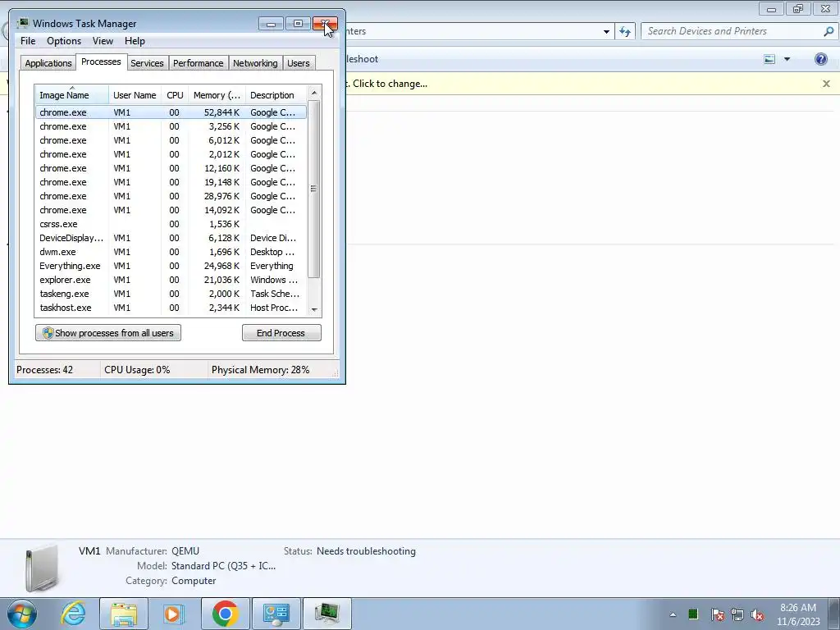The height and width of the screenshot is (630, 840).
Task: Select the csrss.exe process row
Action: pos(171,224)
